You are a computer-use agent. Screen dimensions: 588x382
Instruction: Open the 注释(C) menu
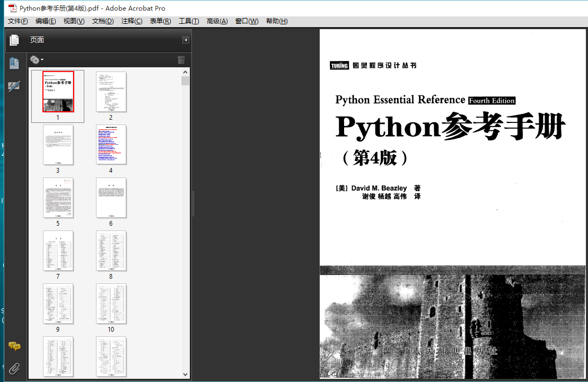coord(131,21)
